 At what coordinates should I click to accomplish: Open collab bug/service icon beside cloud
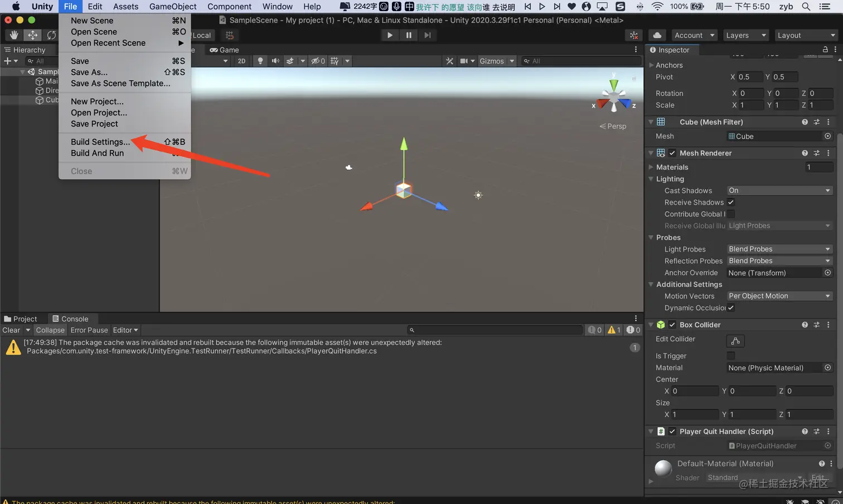[x=634, y=35]
